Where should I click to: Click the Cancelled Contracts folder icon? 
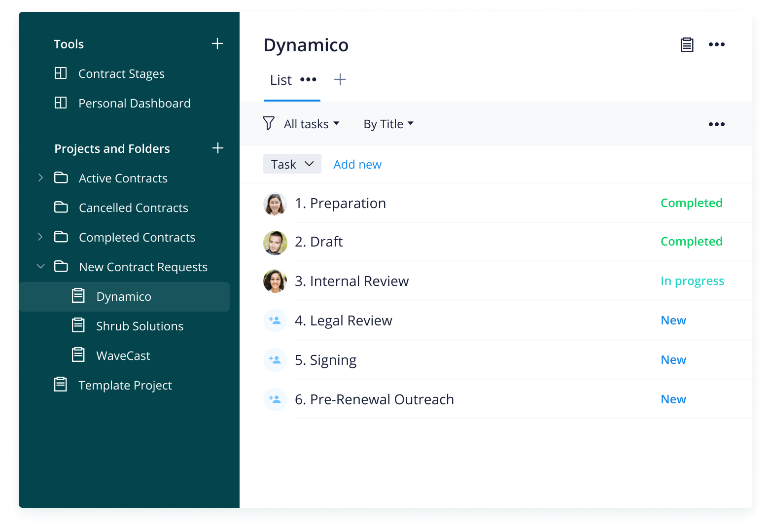pyautogui.click(x=61, y=207)
